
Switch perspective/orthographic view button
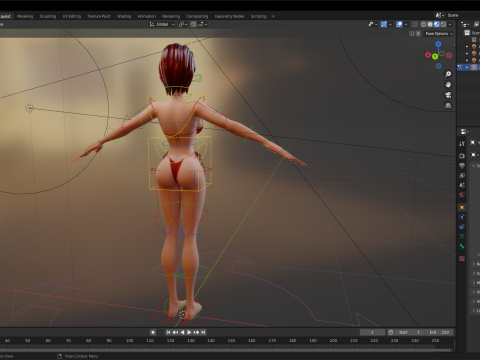tap(448, 106)
